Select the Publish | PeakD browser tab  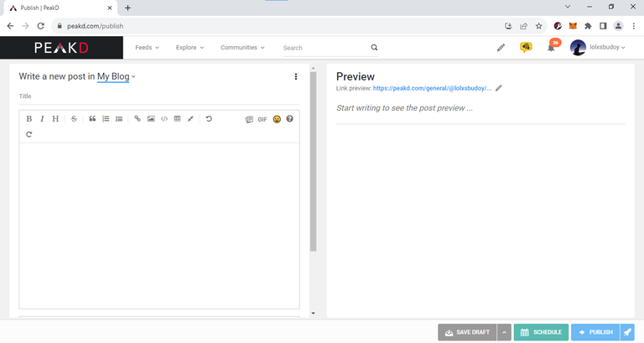click(x=60, y=8)
